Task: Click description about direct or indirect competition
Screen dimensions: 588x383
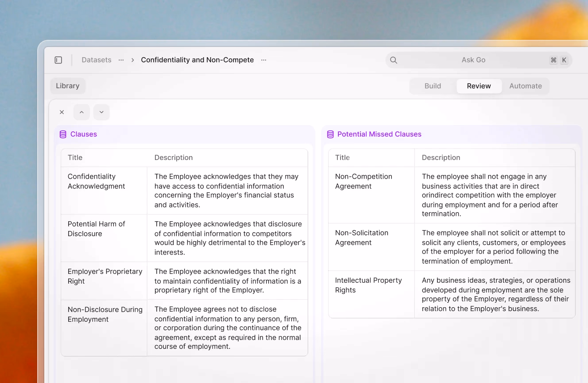Action: (495, 195)
